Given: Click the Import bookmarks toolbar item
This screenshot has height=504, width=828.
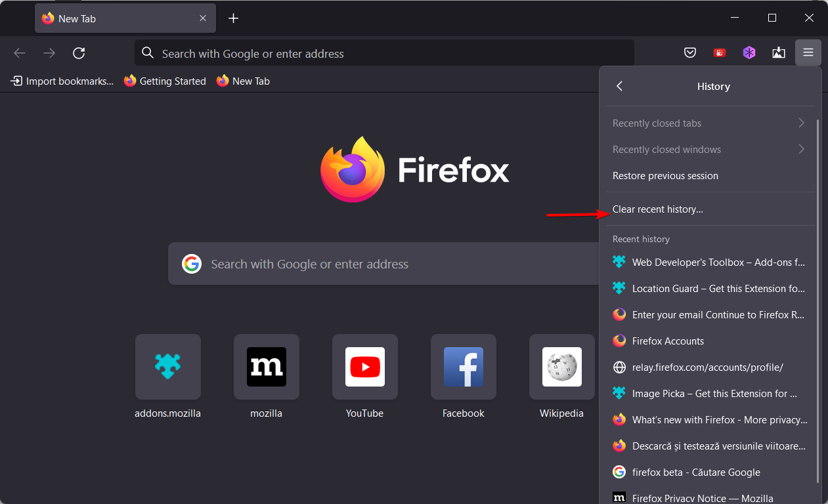Looking at the screenshot, I should click(x=62, y=81).
